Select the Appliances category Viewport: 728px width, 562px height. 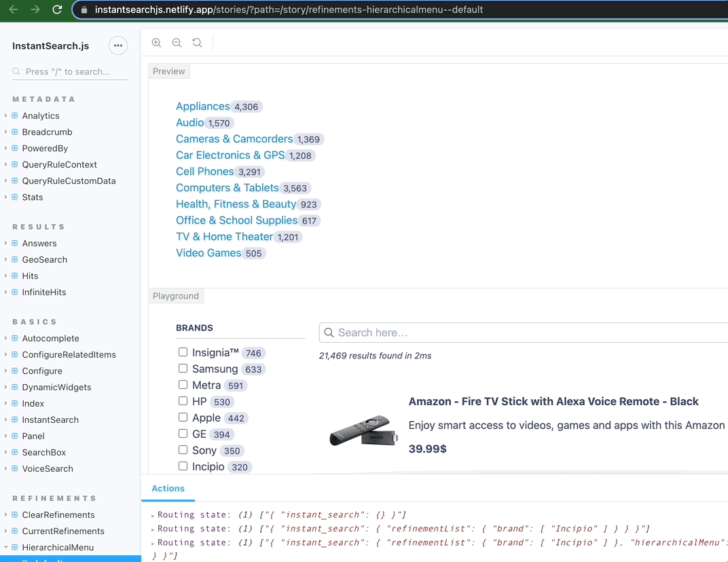pyautogui.click(x=203, y=107)
